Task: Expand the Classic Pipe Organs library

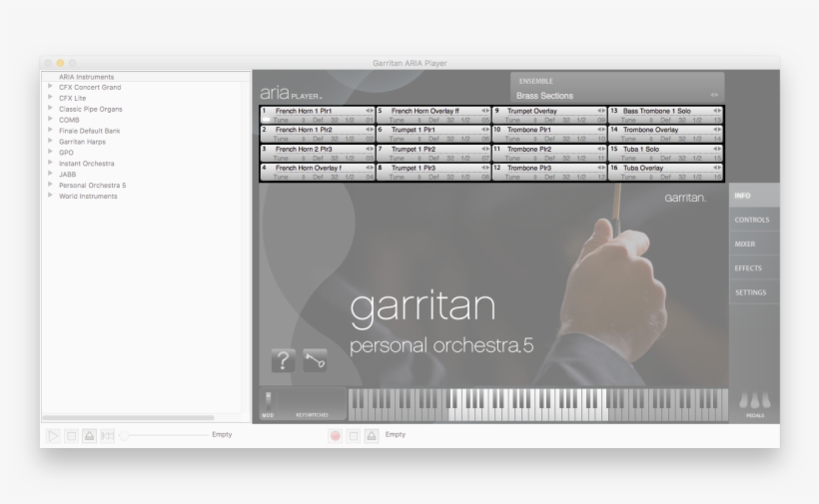Action: [50, 108]
